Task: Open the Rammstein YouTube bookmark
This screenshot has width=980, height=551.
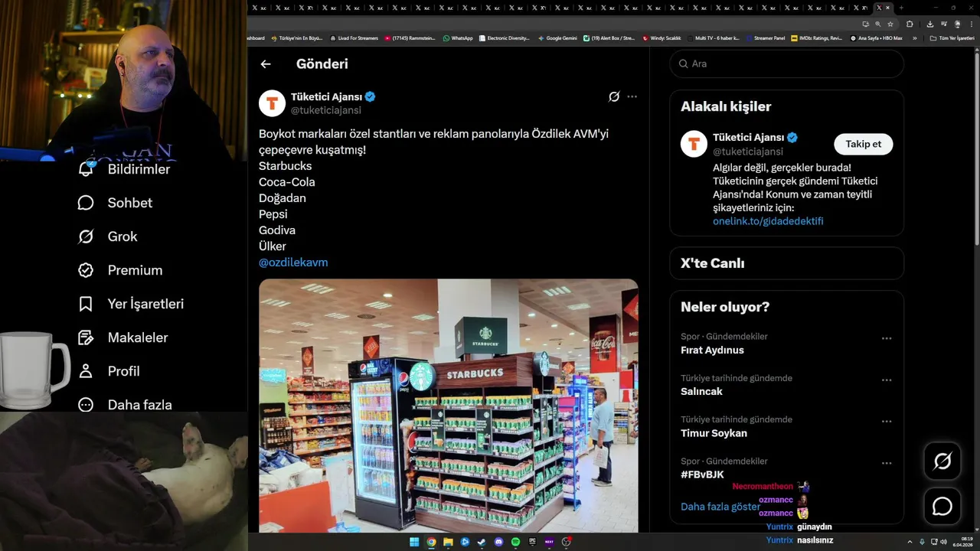Action: 410,37
